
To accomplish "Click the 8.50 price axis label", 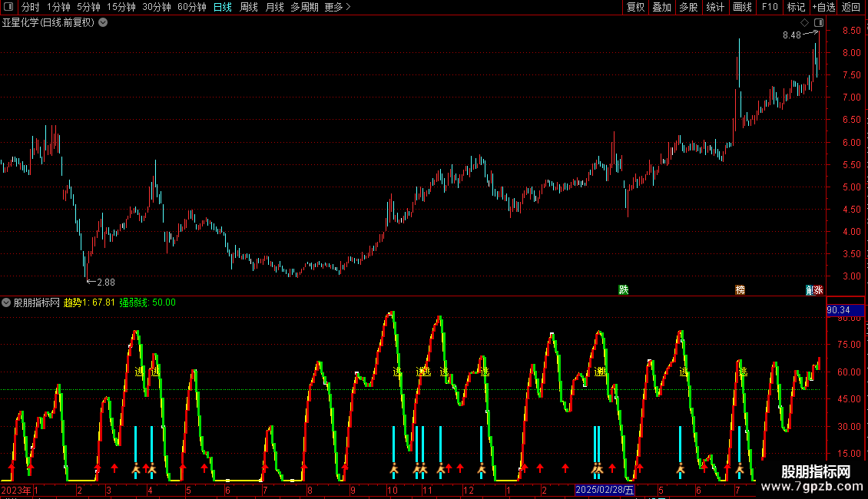I will tap(851, 31).
